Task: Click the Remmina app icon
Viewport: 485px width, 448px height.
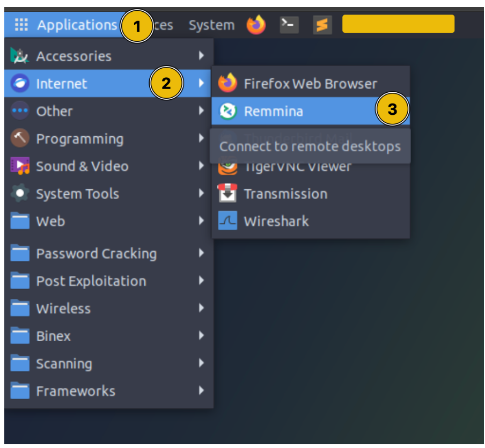Action: pos(228,111)
